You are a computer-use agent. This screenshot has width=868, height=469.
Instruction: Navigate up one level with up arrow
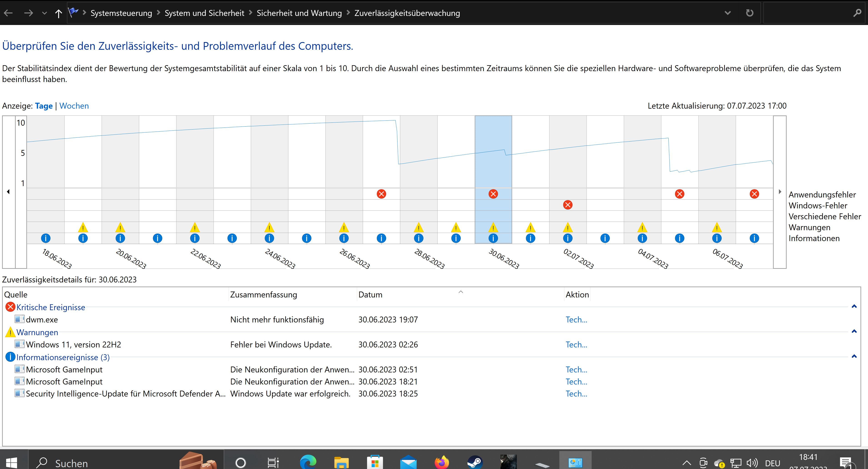[58, 13]
